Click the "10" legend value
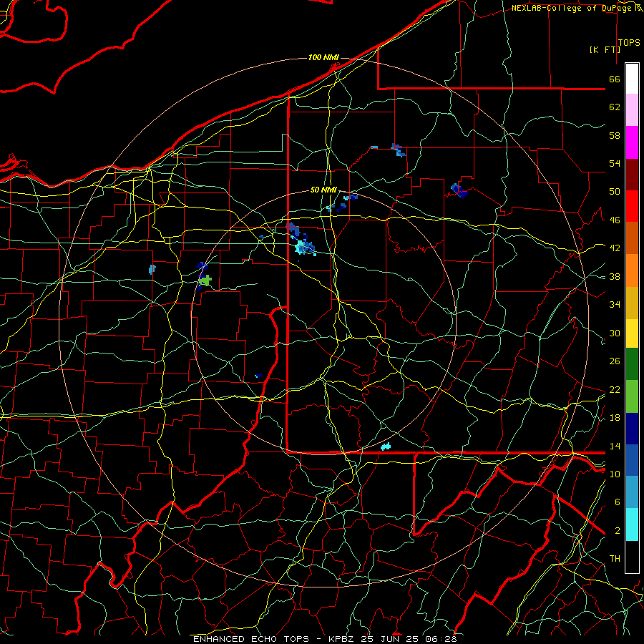 pyautogui.click(x=615, y=474)
